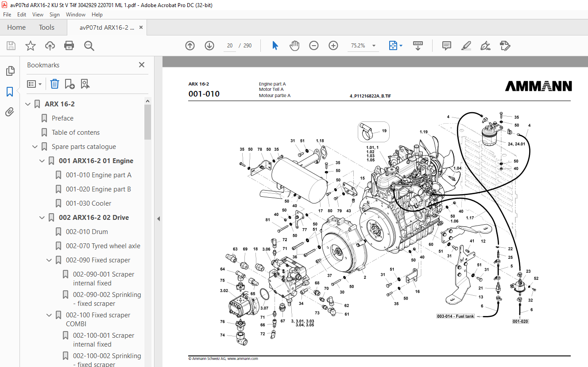This screenshot has width=588, height=367.
Task: Select the avP07td ARX16-2 document tab
Action: pyautogui.click(x=107, y=27)
